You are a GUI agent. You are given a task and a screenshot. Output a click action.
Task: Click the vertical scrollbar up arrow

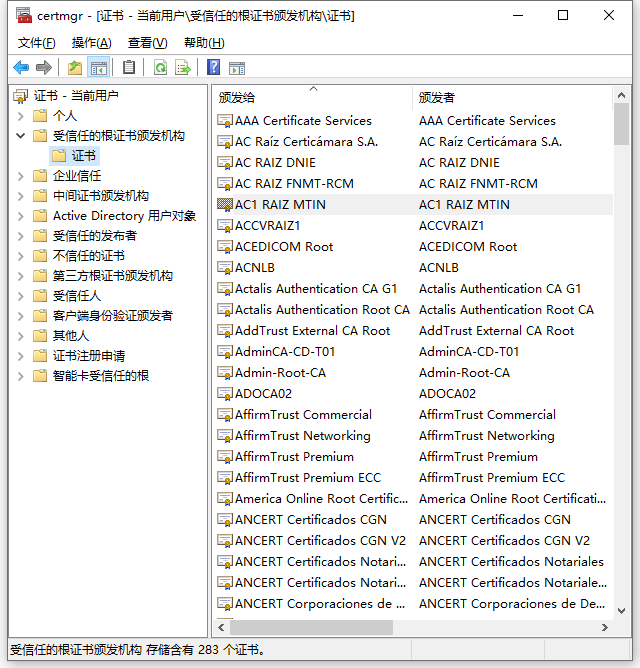click(x=621, y=95)
